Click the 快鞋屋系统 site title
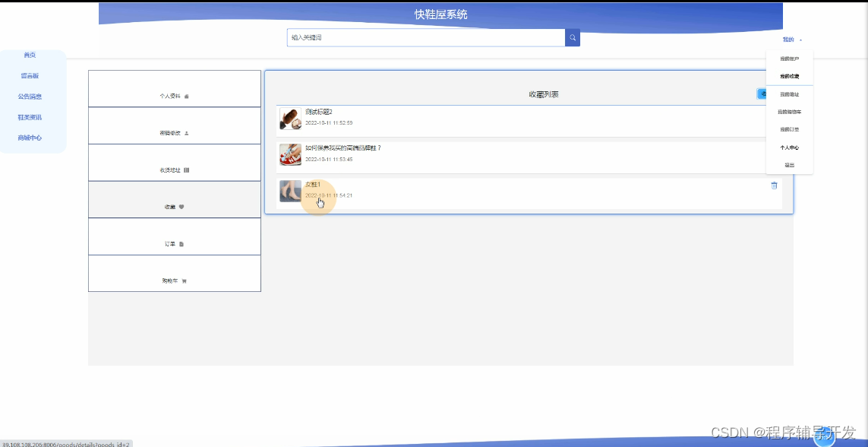 click(441, 15)
